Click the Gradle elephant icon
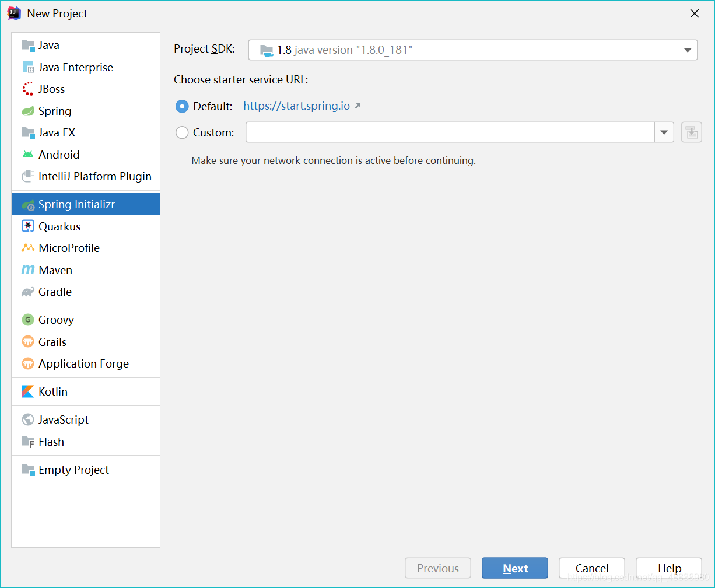This screenshot has height=588, width=715. pyautogui.click(x=28, y=292)
